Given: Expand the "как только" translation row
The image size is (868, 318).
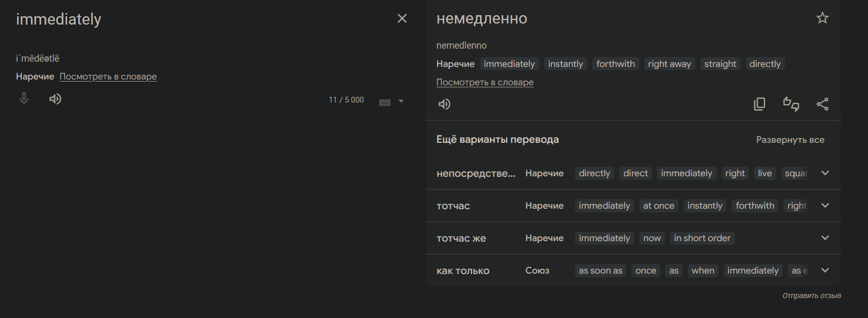Looking at the screenshot, I should tap(825, 270).
